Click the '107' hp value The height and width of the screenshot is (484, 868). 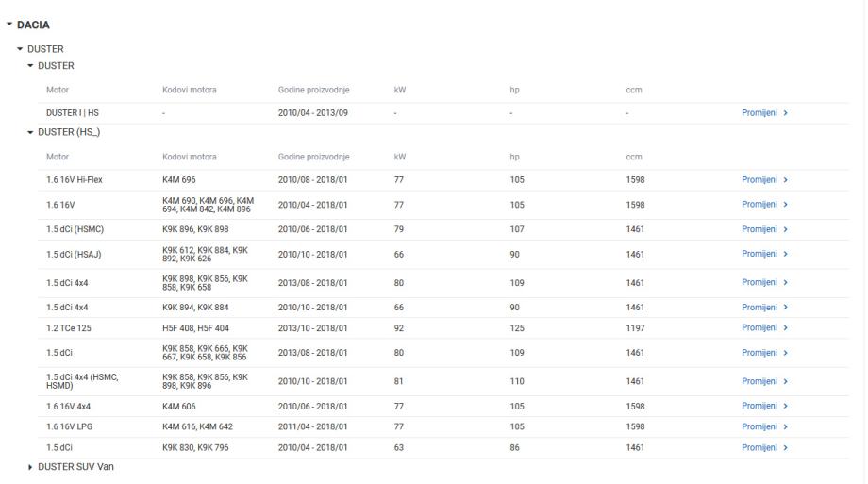(x=517, y=229)
